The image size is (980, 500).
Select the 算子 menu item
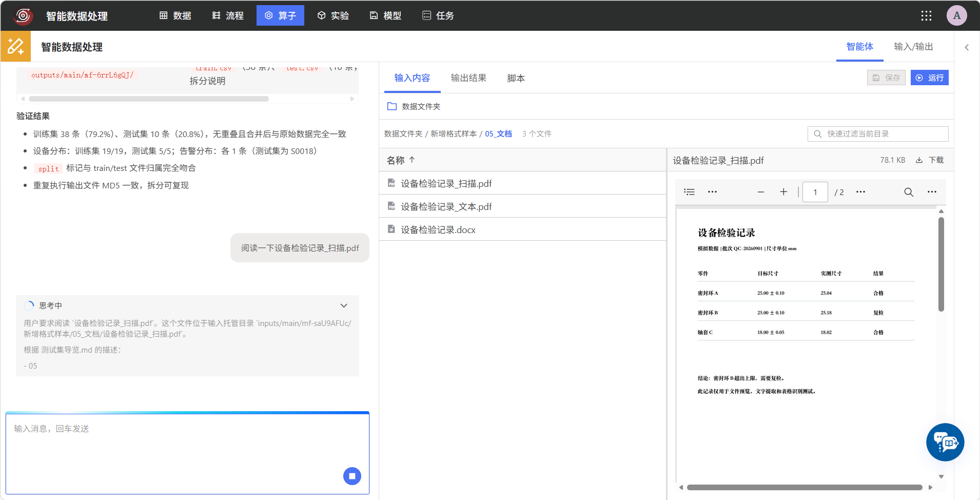coord(280,16)
